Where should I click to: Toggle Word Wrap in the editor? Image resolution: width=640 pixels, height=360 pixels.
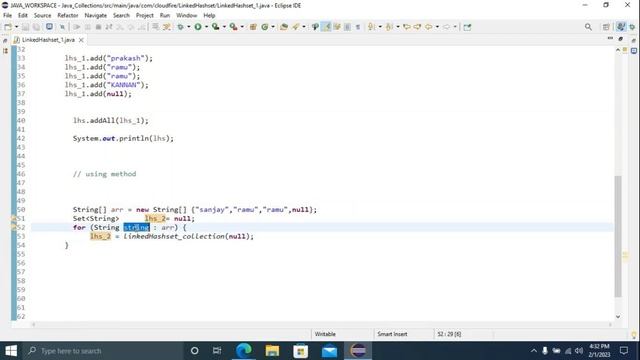[x=337, y=27]
